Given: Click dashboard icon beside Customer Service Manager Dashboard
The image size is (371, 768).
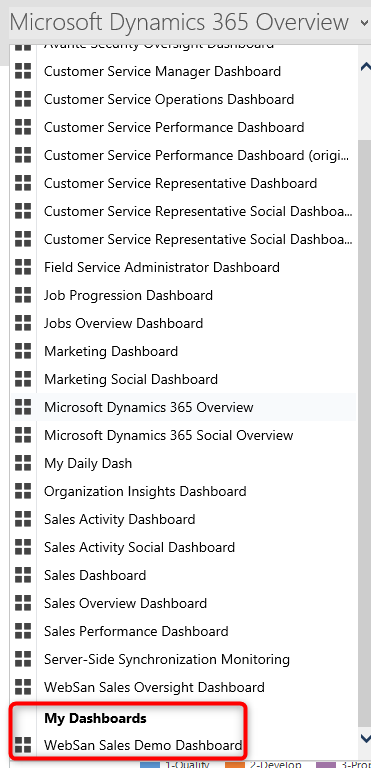Looking at the screenshot, I should coord(23,72).
